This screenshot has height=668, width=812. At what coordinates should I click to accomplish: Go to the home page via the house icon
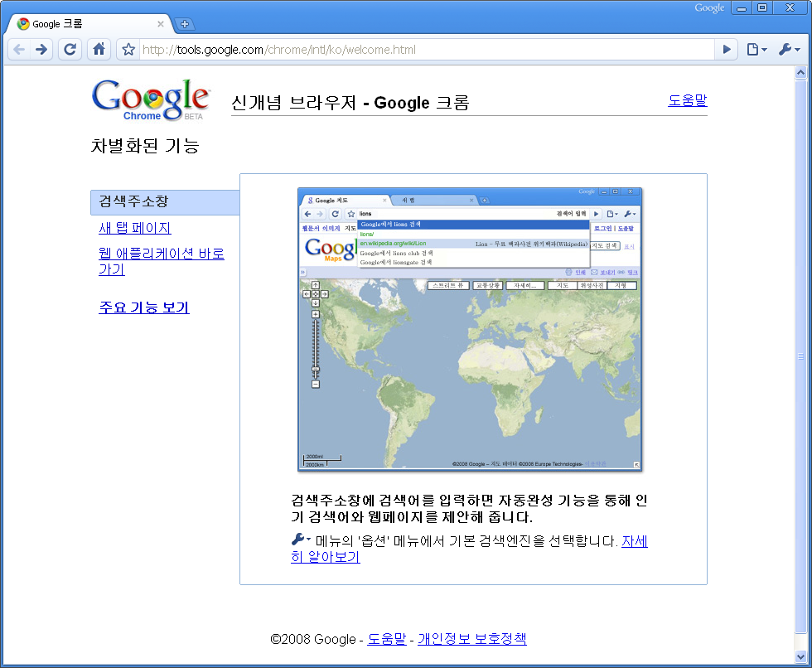click(x=99, y=50)
